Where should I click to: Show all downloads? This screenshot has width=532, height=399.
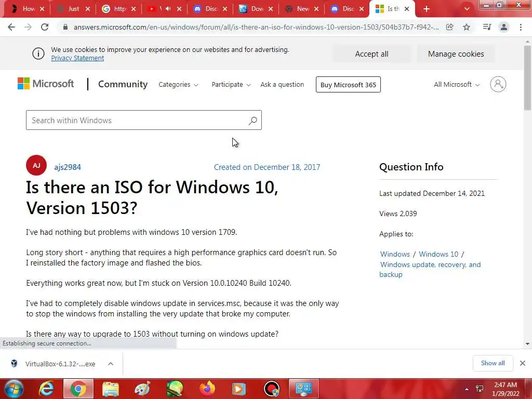point(493,363)
